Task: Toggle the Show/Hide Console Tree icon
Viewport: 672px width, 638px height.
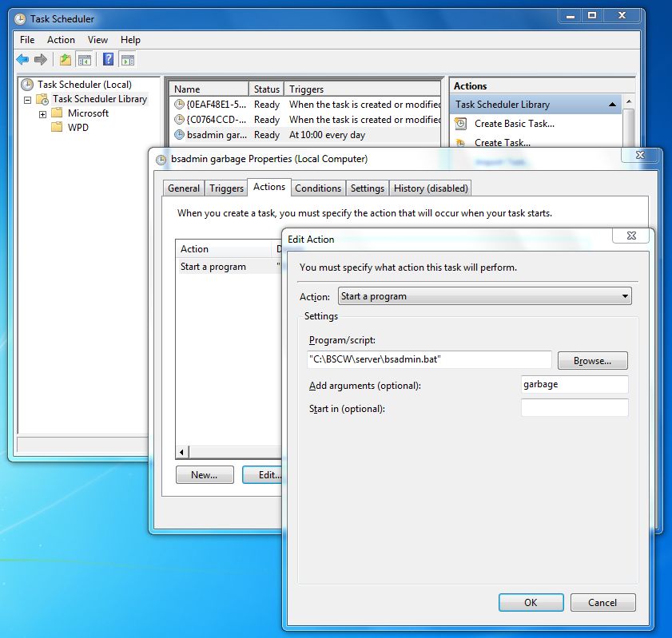Action: tap(84, 60)
